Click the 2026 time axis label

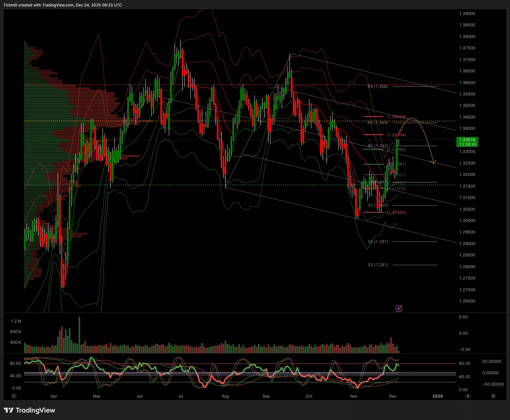point(437,396)
